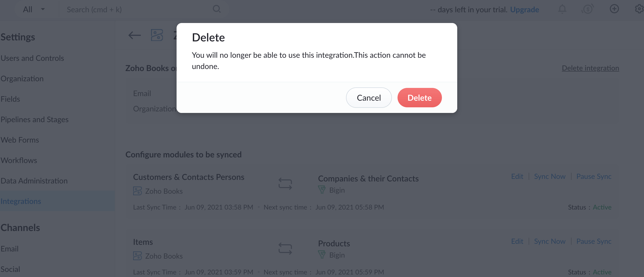Select the Users and Controls menu item
Image resolution: width=644 pixels, height=277 pixels.
tap(32, 57)
